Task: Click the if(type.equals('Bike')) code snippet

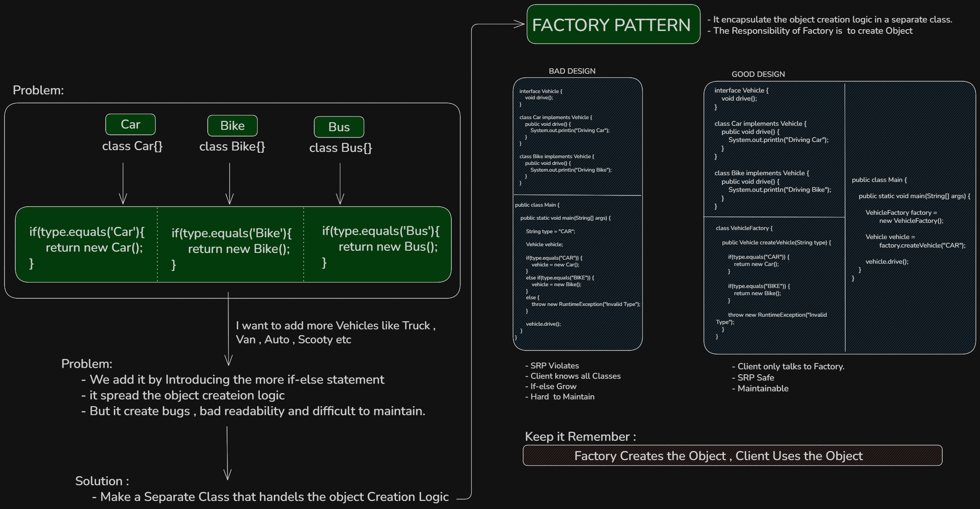Action: point(232,248)
